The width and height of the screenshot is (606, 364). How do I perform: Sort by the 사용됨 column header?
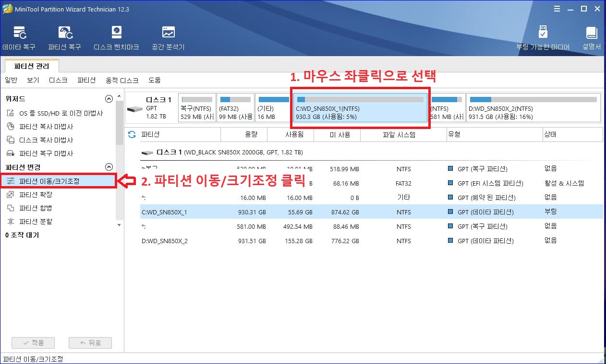(x=291, y=135)
